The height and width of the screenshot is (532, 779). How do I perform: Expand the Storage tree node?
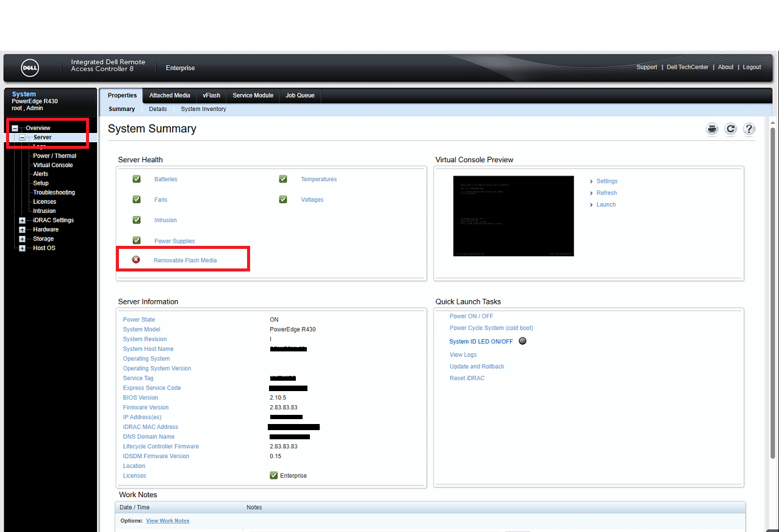pos(23,239)
